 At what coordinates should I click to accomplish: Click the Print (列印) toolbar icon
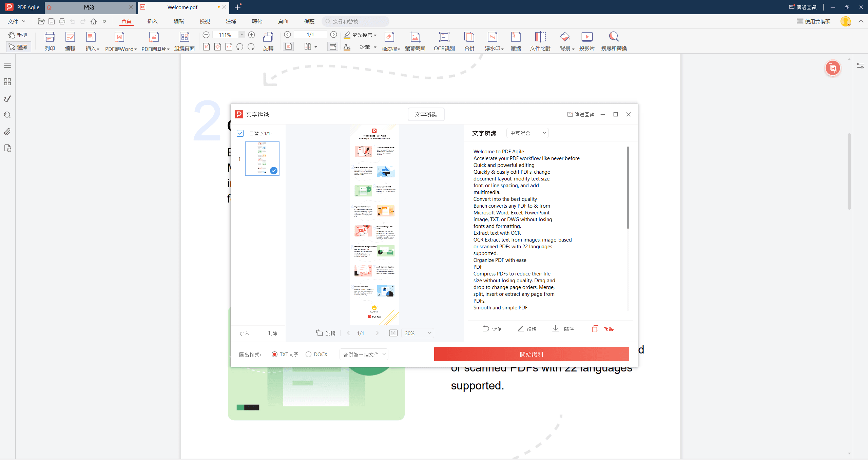coord(50,41)
